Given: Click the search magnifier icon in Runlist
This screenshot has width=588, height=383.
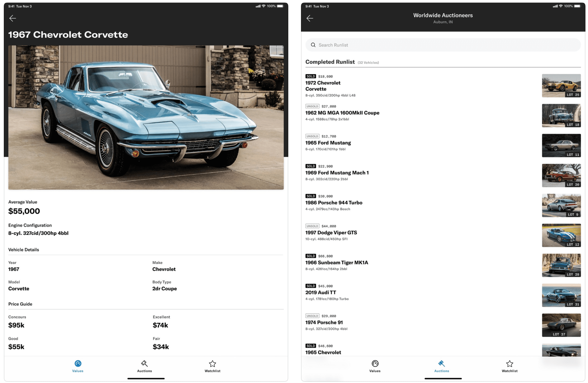Looking at the screenshot, I should tap(313, 45).
